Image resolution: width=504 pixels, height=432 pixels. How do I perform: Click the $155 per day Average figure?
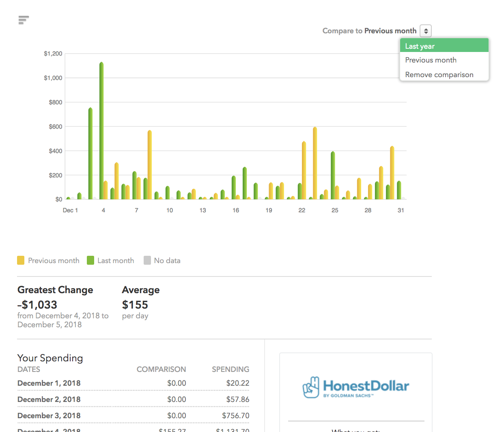[135, 305]
